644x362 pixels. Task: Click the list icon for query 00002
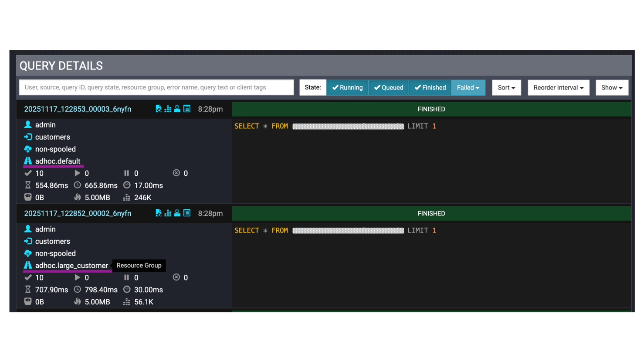[187, 213]
